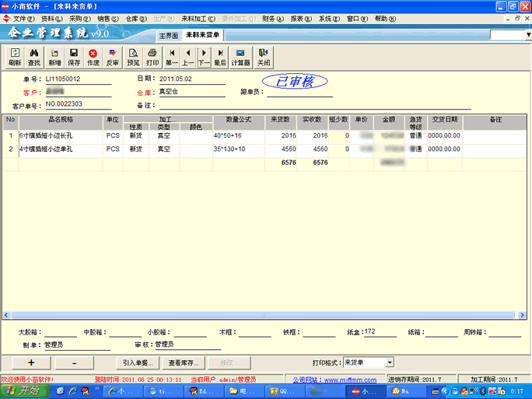This screenshot has width=532, height=399.
Task: Click the 反审 un-approve icon
Action: click(x=112, y=58)
